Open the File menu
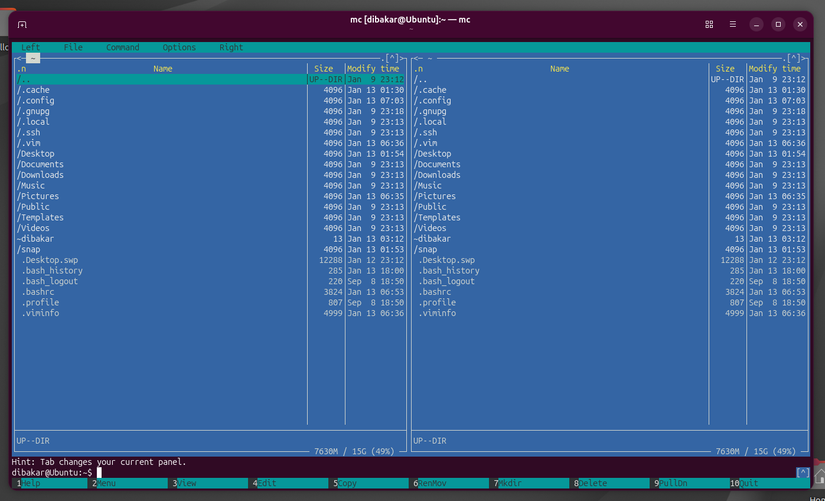The height and width of the screenshot is (501, 825). point(73,47)
